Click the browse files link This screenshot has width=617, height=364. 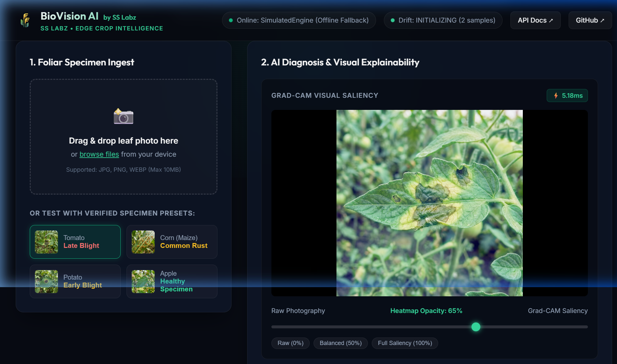99,154
